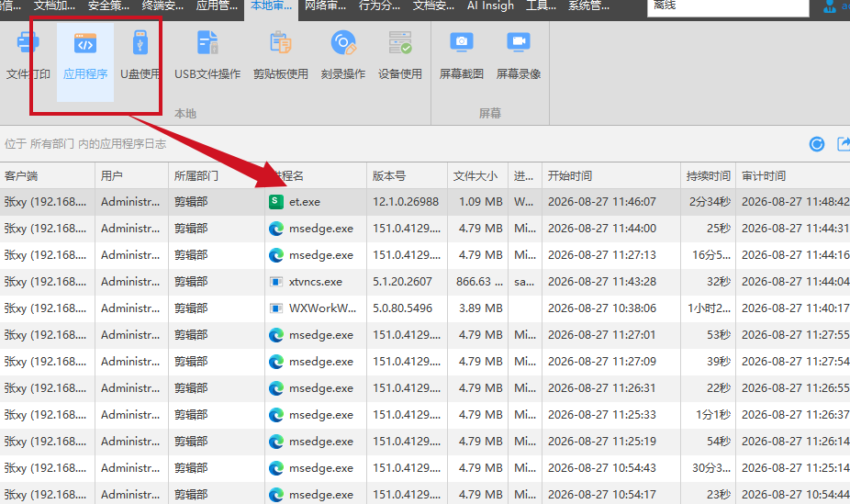The width and height of the screenshot is (850, 504).
Task: Sort by the 版本号 column header
Action: [408, 175]
